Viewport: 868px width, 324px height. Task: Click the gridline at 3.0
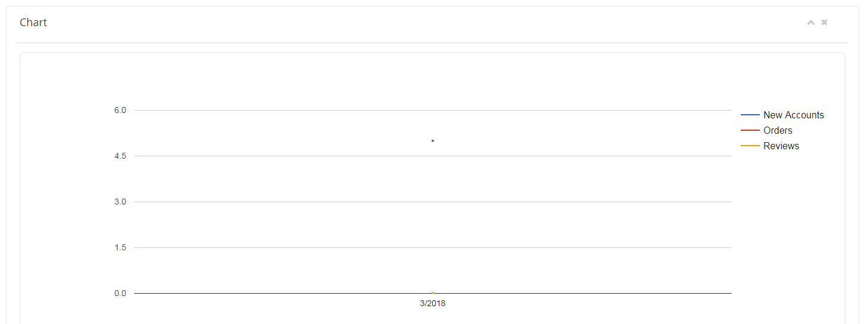(297, 202)
